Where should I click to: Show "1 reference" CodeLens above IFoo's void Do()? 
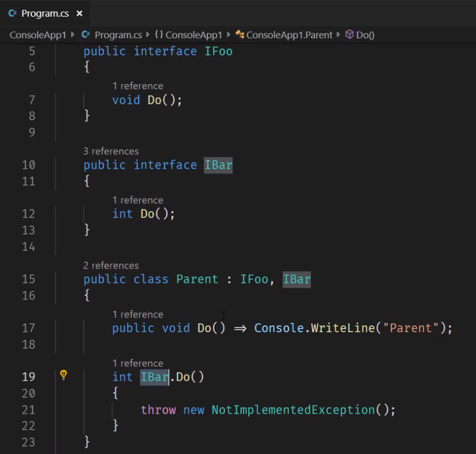137,86
